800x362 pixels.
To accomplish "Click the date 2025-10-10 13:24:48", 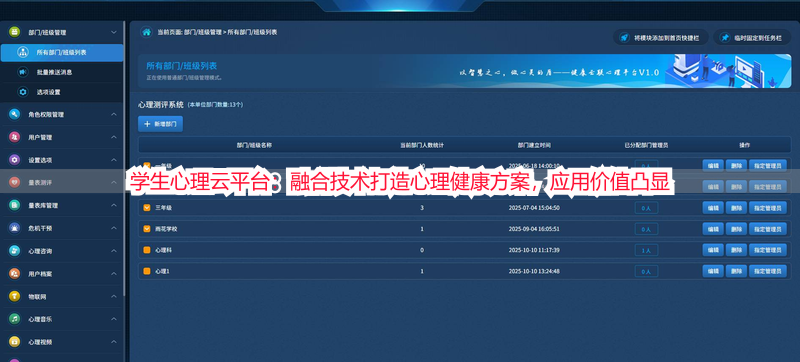I will click(x=534, y=272).
